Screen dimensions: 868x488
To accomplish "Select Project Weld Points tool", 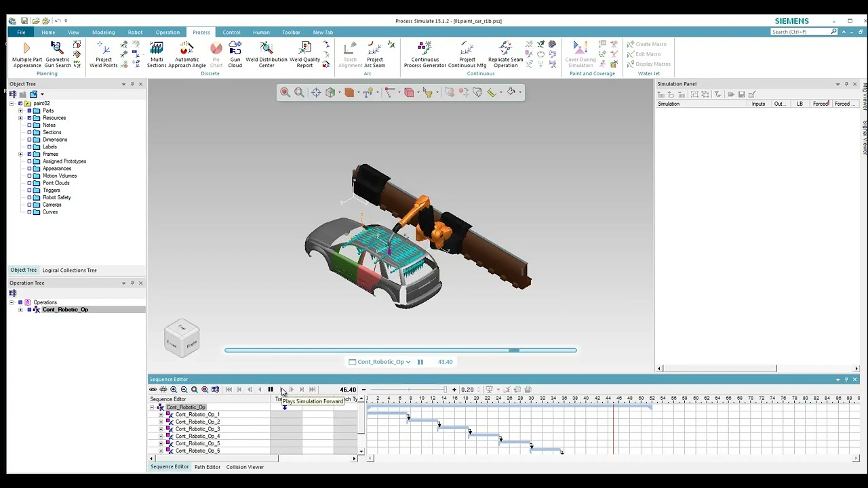I will click(x=104, y=54).
